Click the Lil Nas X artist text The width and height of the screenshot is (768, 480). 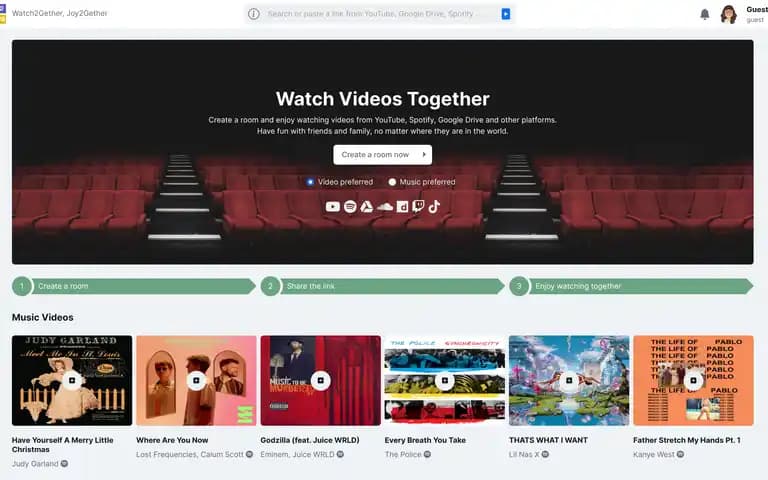(x=524, y=454)
